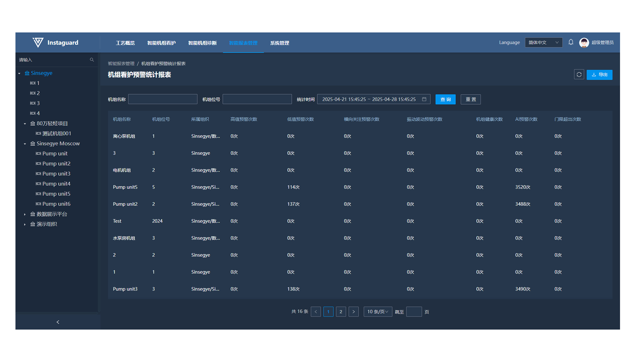Click the Instaguard logo
Screen dimensions: 644x362
[x=38, y=43]
